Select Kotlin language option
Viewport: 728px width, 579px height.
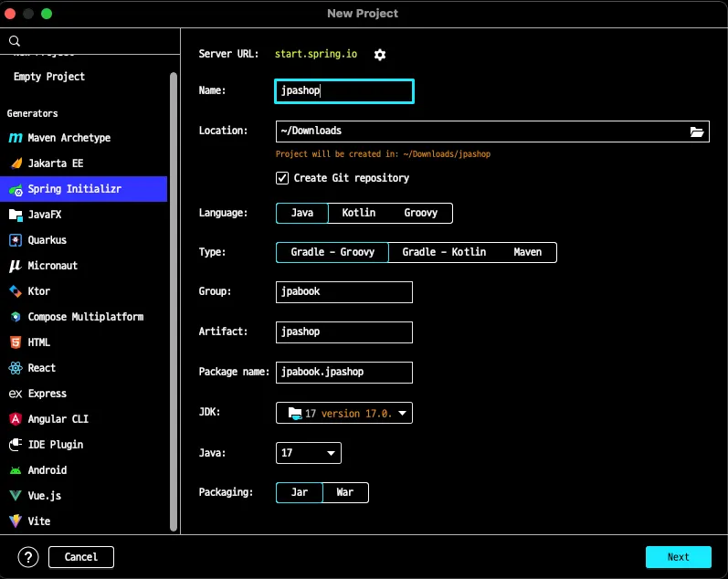click(358, 213)
